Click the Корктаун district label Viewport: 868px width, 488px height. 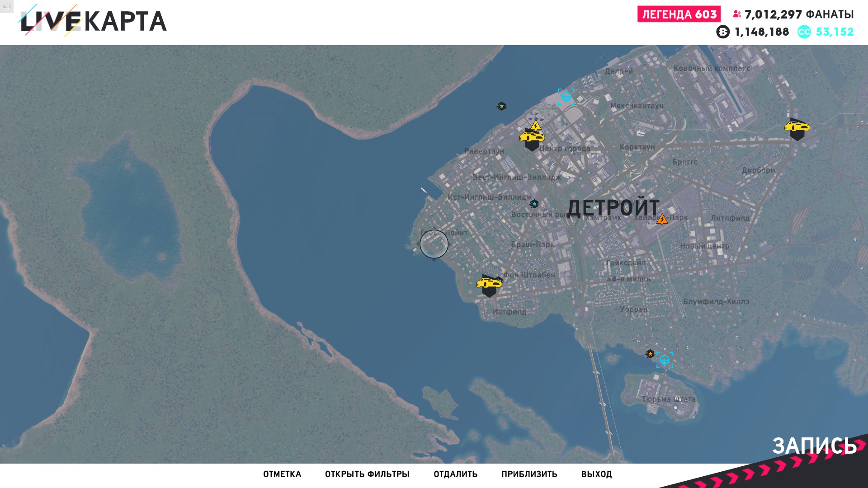click(x=637, y=147)
